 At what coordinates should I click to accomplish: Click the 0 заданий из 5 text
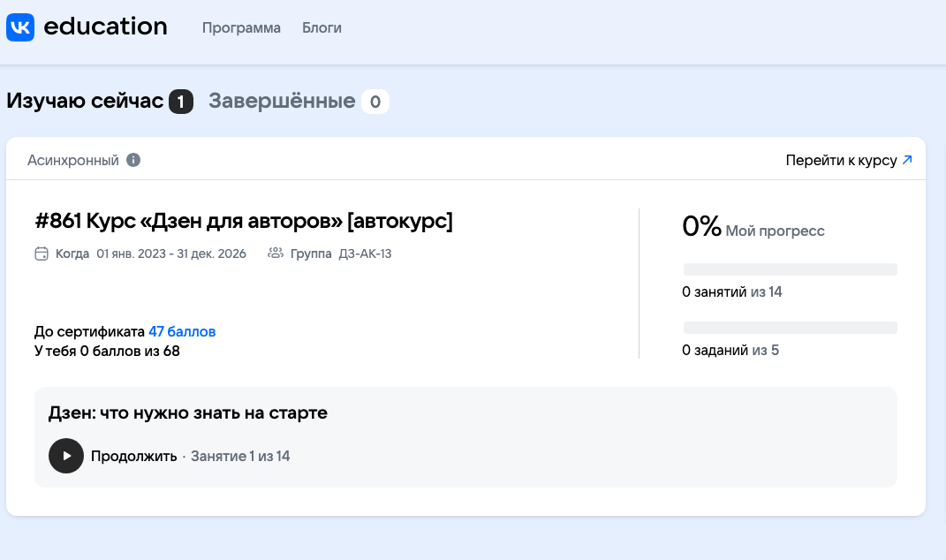click(x=730, y=350)
